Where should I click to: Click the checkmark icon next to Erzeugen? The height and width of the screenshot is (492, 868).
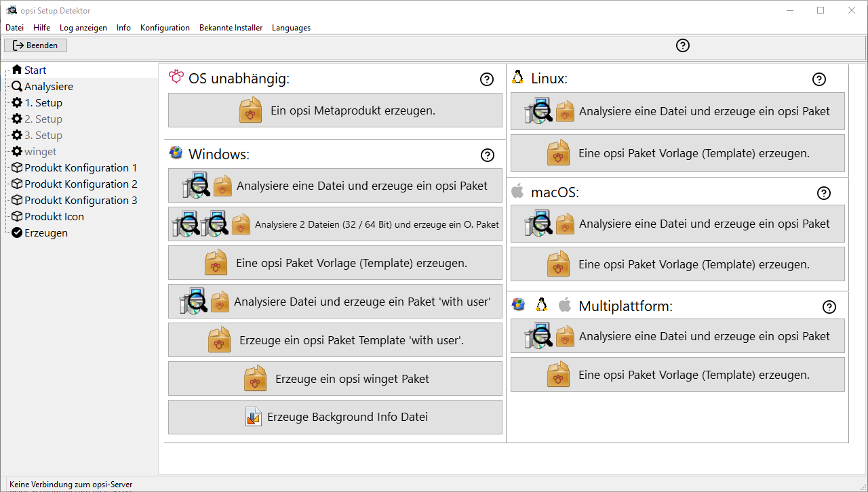18,232
